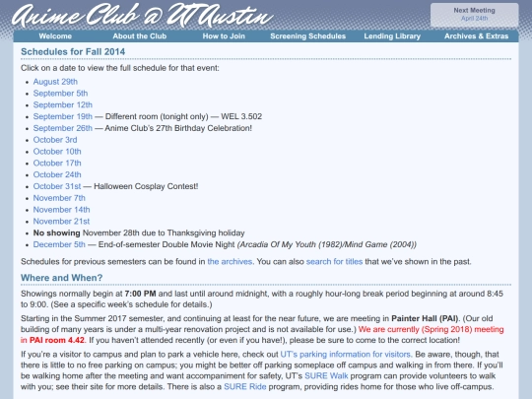
Task: View December 5th double movie night
Action: (59, 244)
